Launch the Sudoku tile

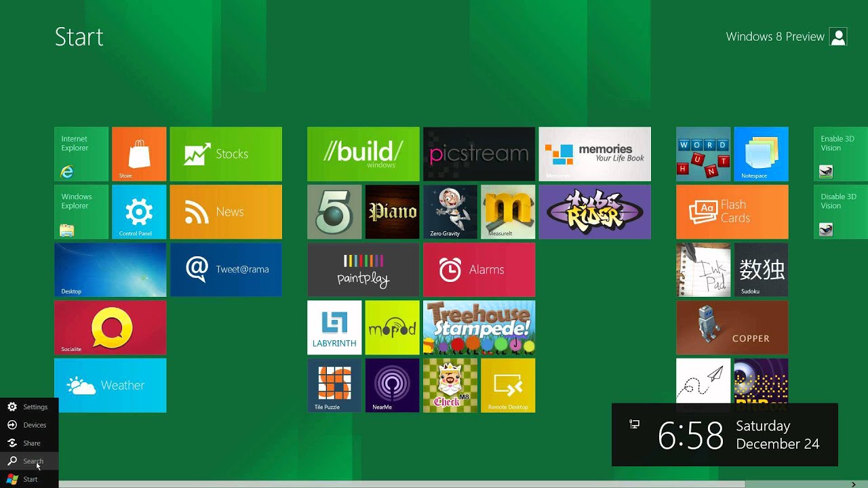coord(761,270)
